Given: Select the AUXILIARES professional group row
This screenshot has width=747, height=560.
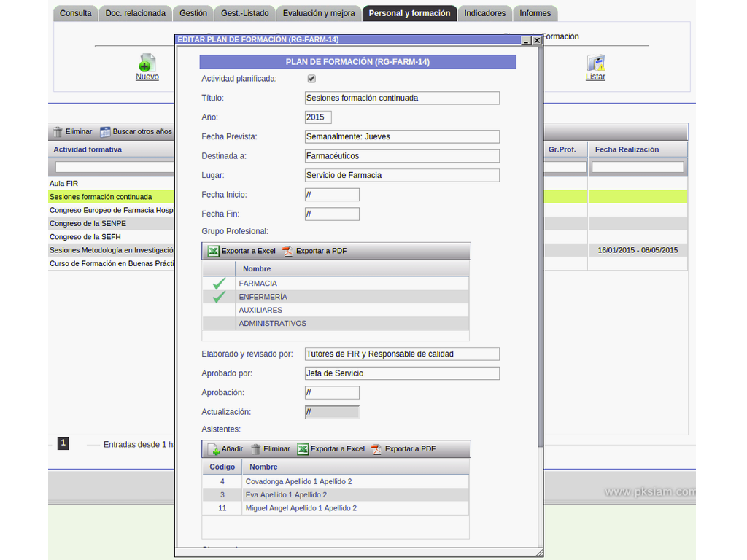Looking at the screenshot, I should point(336,310).
